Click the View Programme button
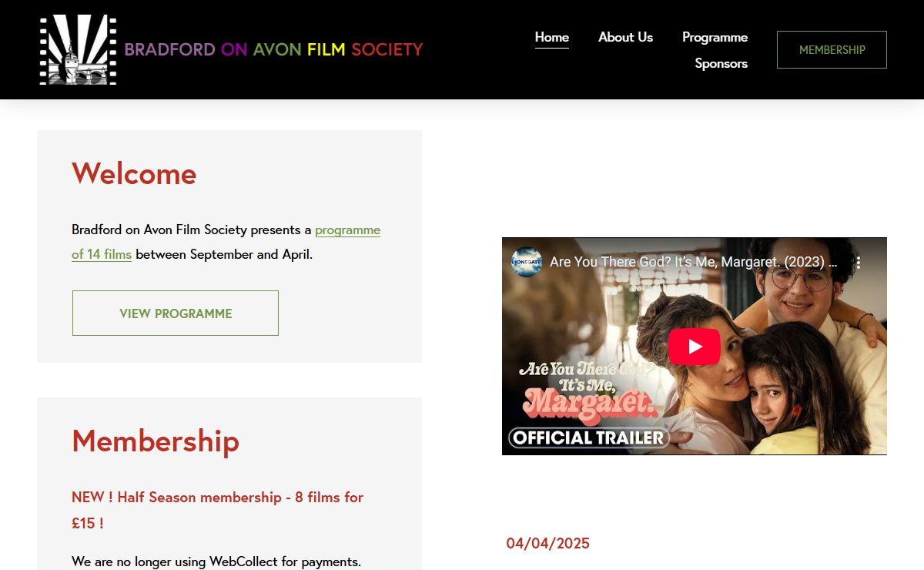The height and width of the screenshot is (570, 924). coord(176,313)
